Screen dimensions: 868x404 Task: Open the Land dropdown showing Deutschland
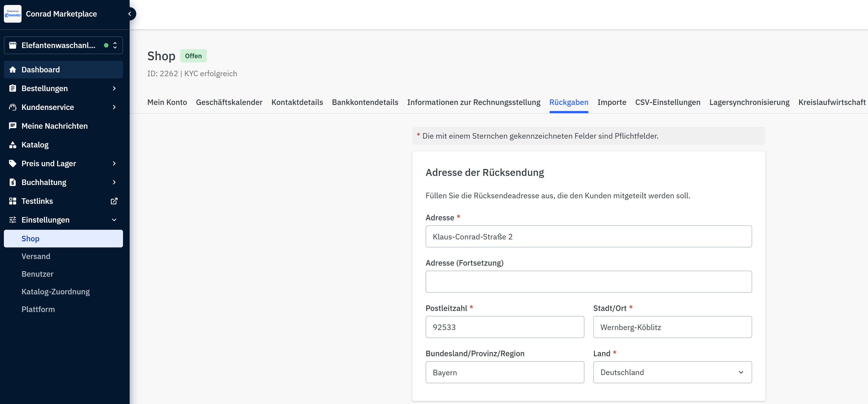[x=672, y=372]
